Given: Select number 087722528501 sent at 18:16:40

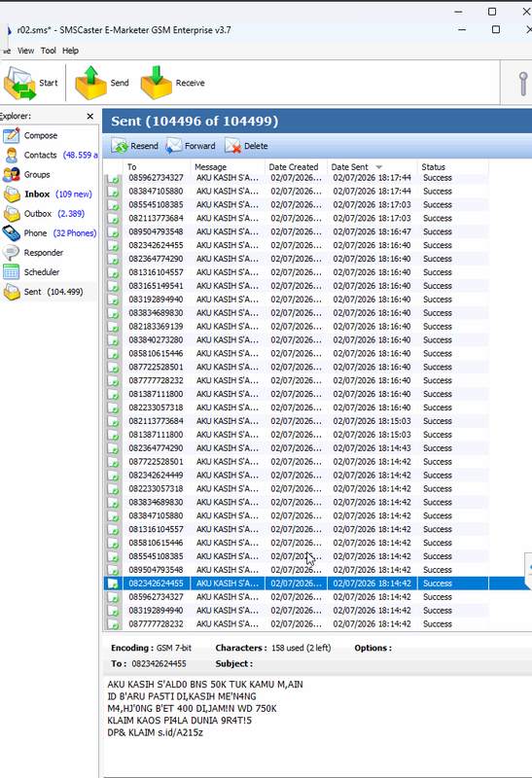Looking at the screenshot, I should [156, 367].
